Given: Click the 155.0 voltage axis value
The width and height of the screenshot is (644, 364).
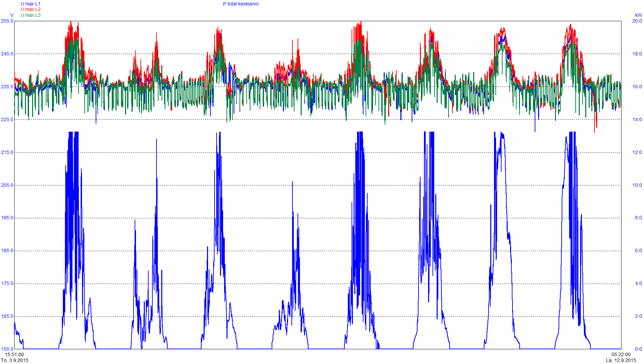Looking at the screenshot, I should click(x=7, y=349).
